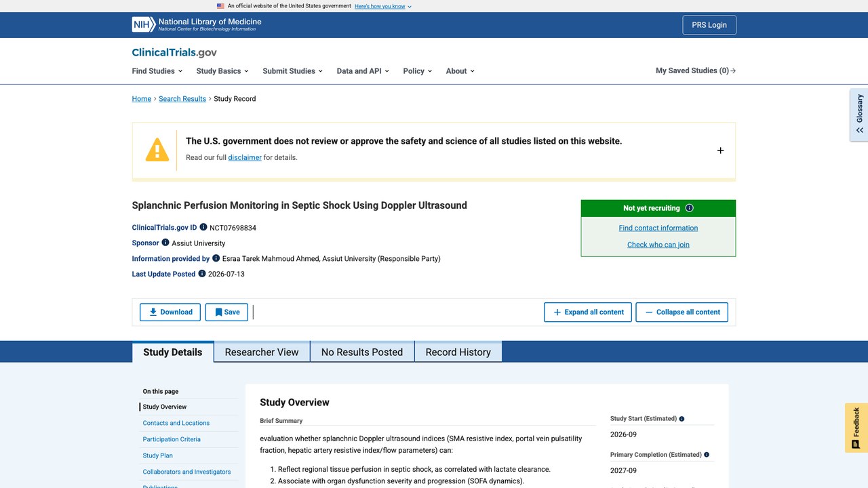Save this study with the Save button

tap(226, 312)
